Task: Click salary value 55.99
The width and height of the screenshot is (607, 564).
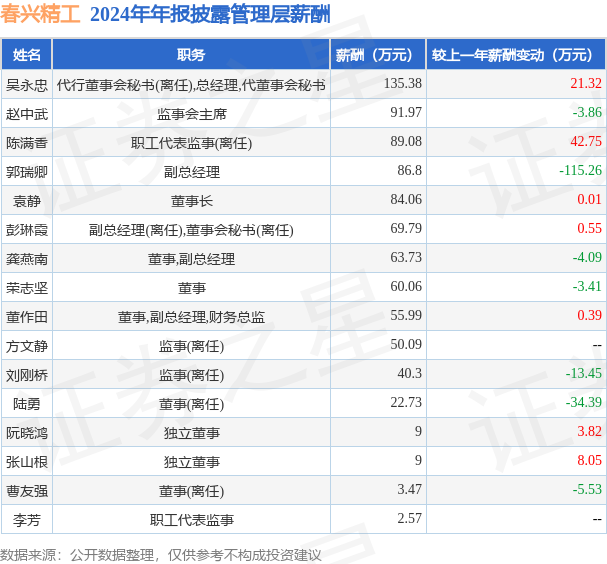Action: (406, 315)
